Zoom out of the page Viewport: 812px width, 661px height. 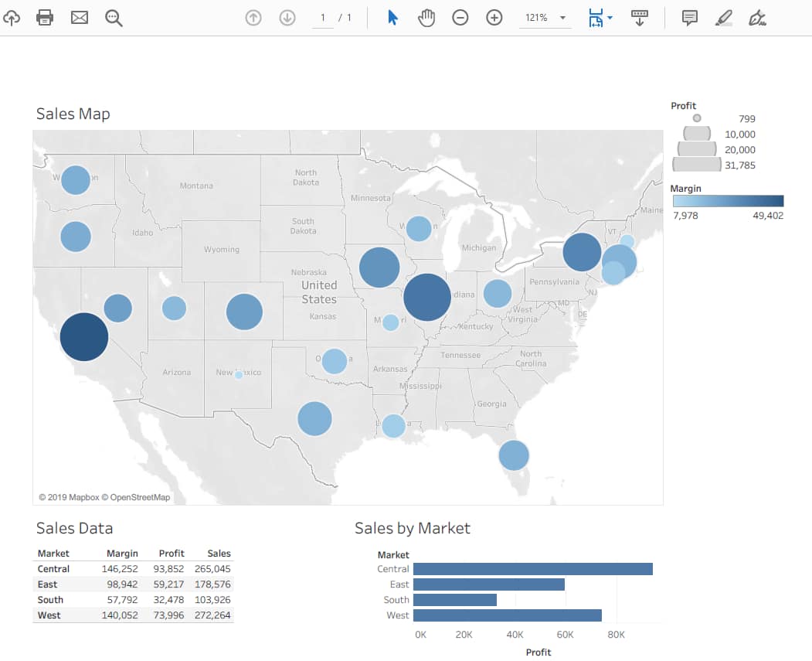[x=460, y=17]
